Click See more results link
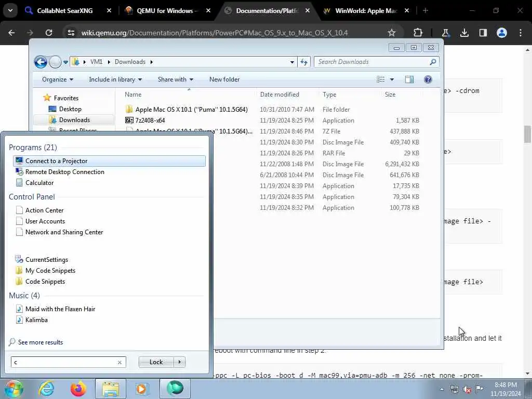Screen dimensions: 532x399 pyautogui.click(x=41, y=342)
